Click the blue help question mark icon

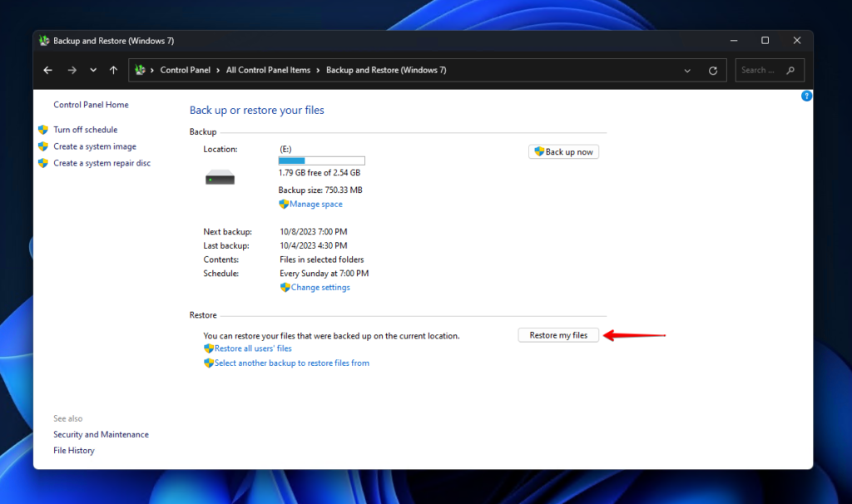point(806,96)
